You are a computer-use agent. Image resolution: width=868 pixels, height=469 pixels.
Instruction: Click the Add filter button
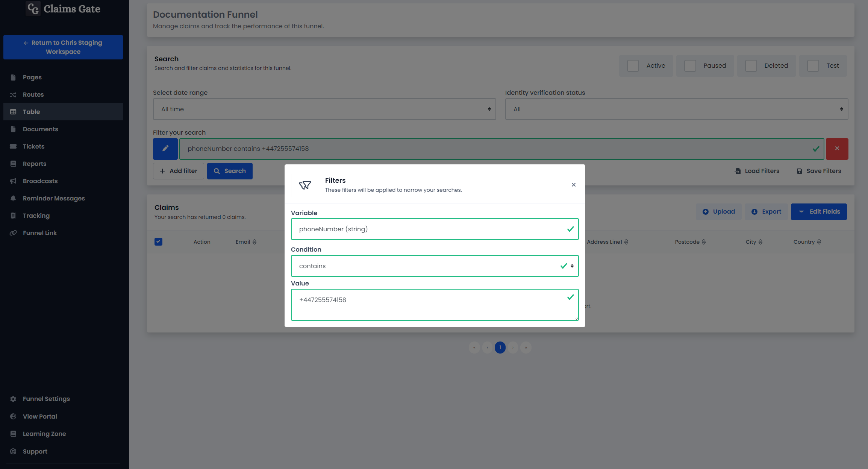pyautogui.click(x=179, y=171)
